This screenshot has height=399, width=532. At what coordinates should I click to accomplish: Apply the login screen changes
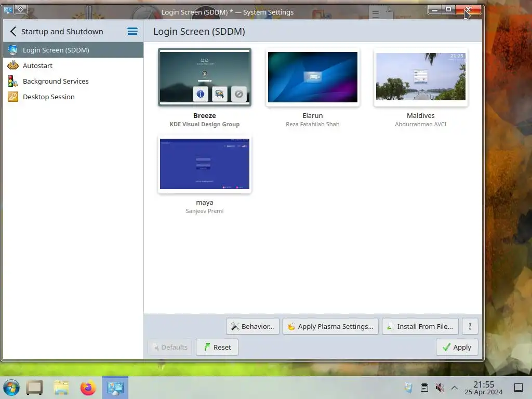pyautogui.click(x=457, y=347)
